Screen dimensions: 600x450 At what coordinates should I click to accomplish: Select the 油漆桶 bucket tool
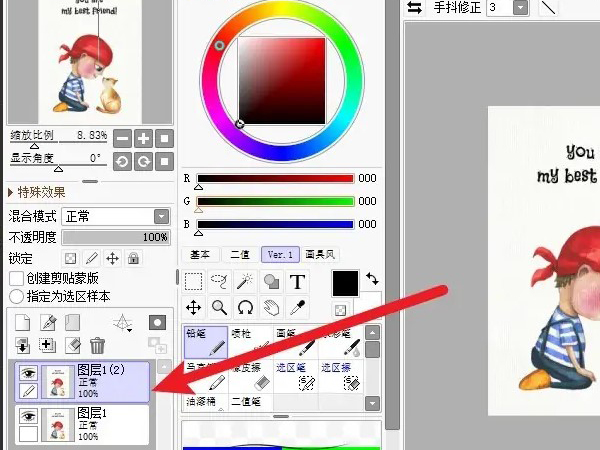pos(206,402)
